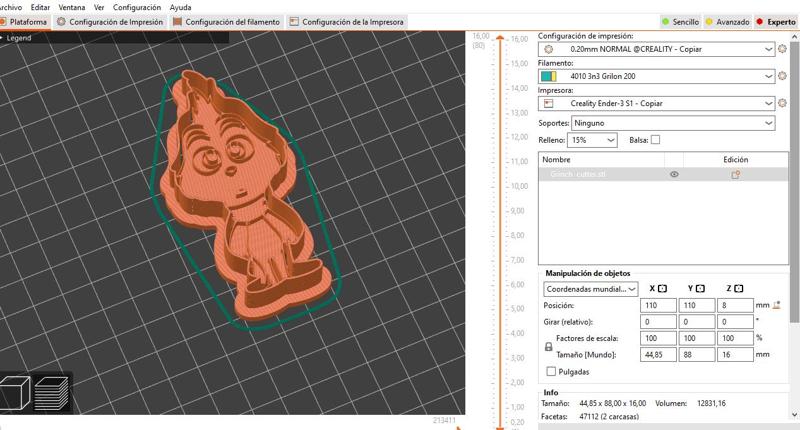Click the scale factor Z field
Screen dimensions: 800x430
coord(735,338)
